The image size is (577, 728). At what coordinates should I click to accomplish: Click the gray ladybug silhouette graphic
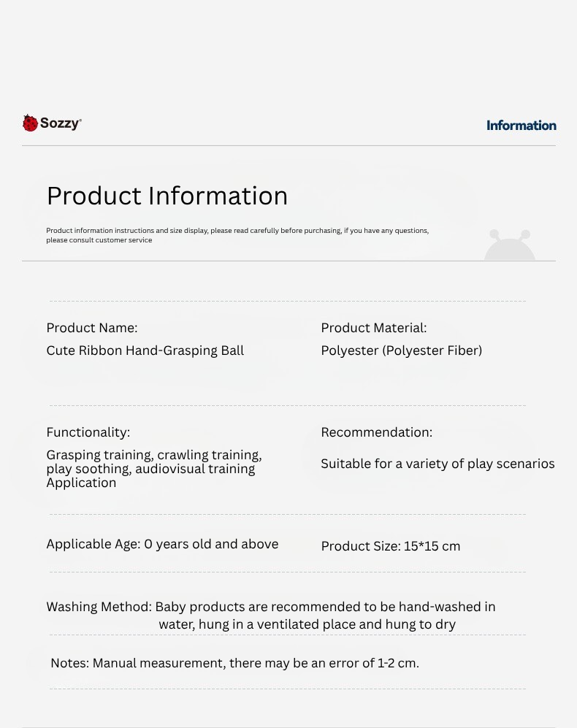(510, 245)
